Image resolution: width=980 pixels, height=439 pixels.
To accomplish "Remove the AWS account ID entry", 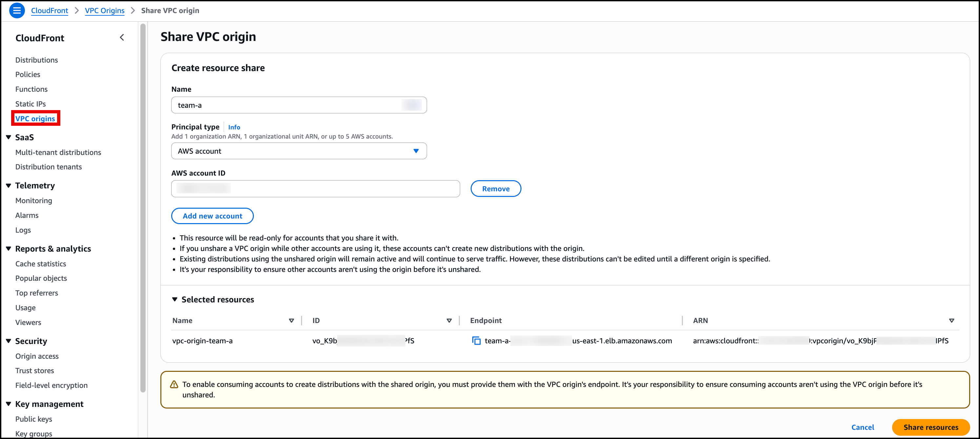I will point(496,188).
